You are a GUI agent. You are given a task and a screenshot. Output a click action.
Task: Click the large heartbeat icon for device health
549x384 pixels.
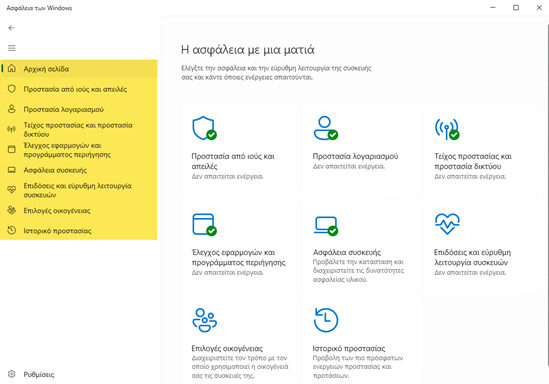(447, 224)
